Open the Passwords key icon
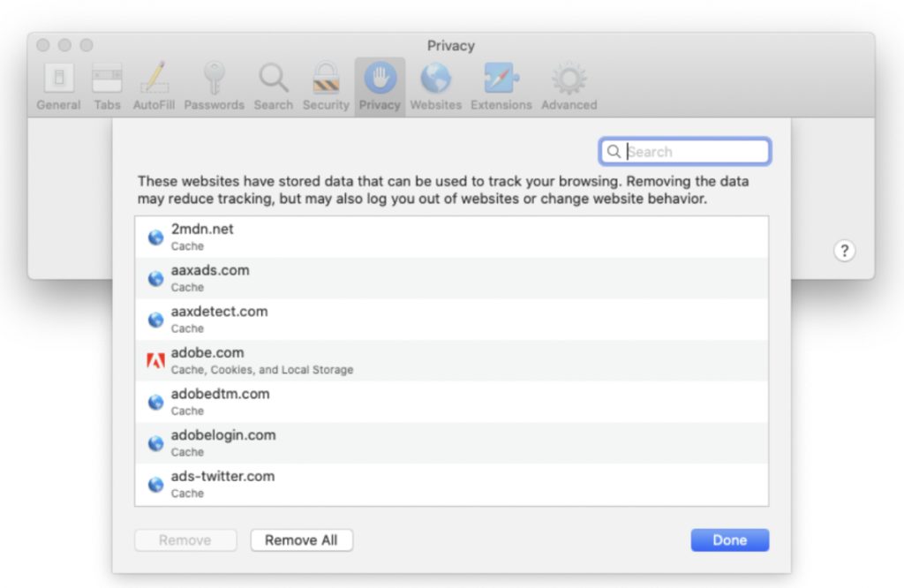The width and height of the screenshot is (904, 588). [x=214, y=78]
